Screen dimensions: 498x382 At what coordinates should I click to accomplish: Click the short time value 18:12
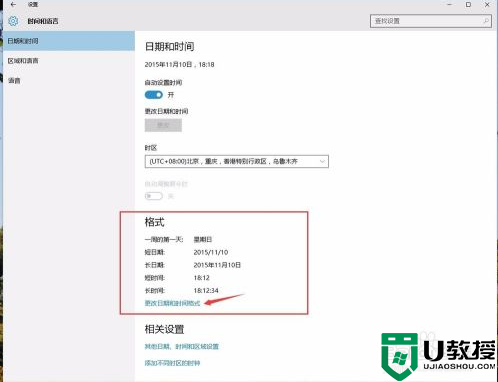[x=202, y=278]
